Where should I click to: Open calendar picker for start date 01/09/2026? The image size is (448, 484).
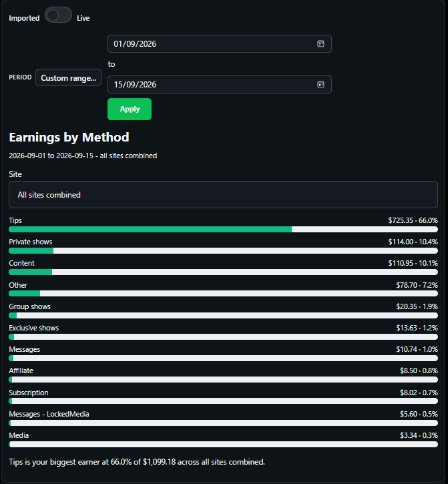point(320,44)
